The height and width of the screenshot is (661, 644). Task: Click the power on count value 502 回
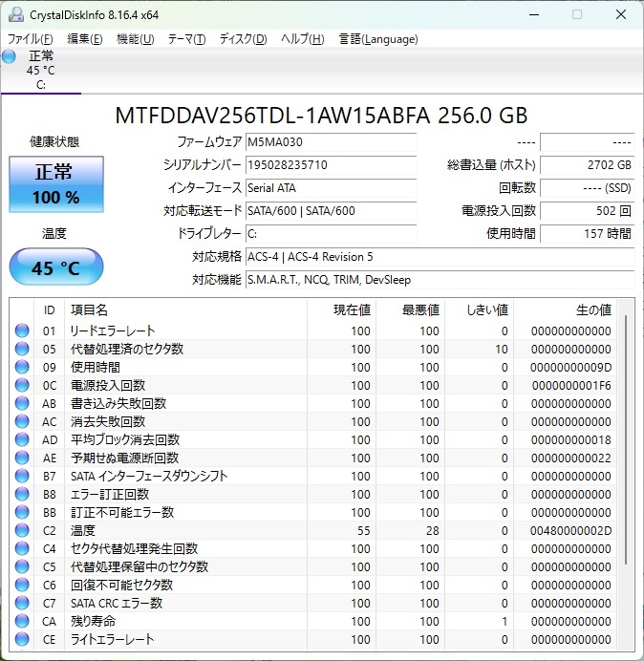click(587, 210)
